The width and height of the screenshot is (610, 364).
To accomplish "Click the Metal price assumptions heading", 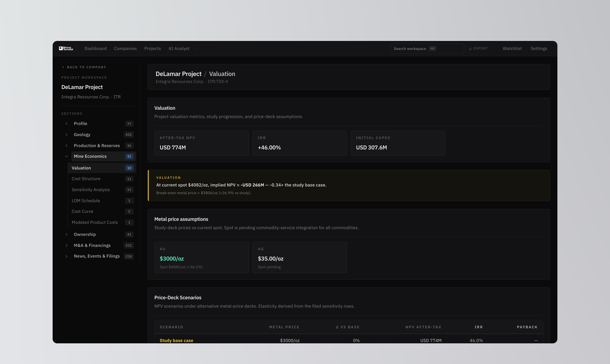I will pyautogui.click(x=181, y=219).
